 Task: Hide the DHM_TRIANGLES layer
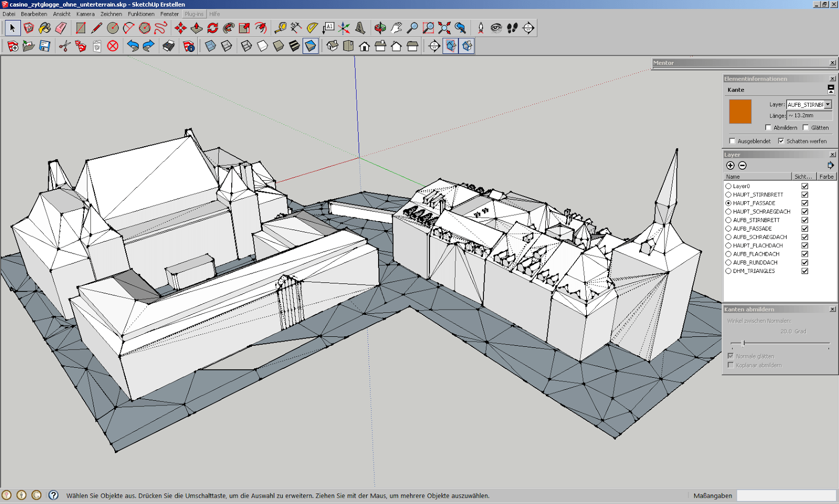point(804,271)
